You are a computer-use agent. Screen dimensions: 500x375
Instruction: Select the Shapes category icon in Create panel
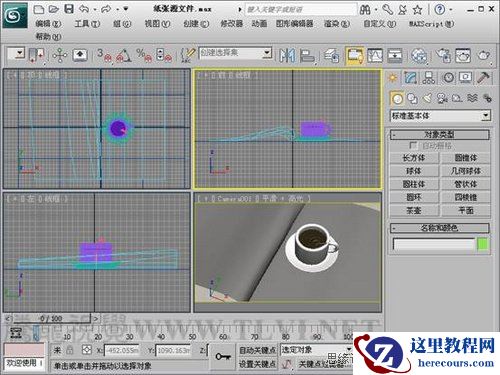[x=413, y=98]
